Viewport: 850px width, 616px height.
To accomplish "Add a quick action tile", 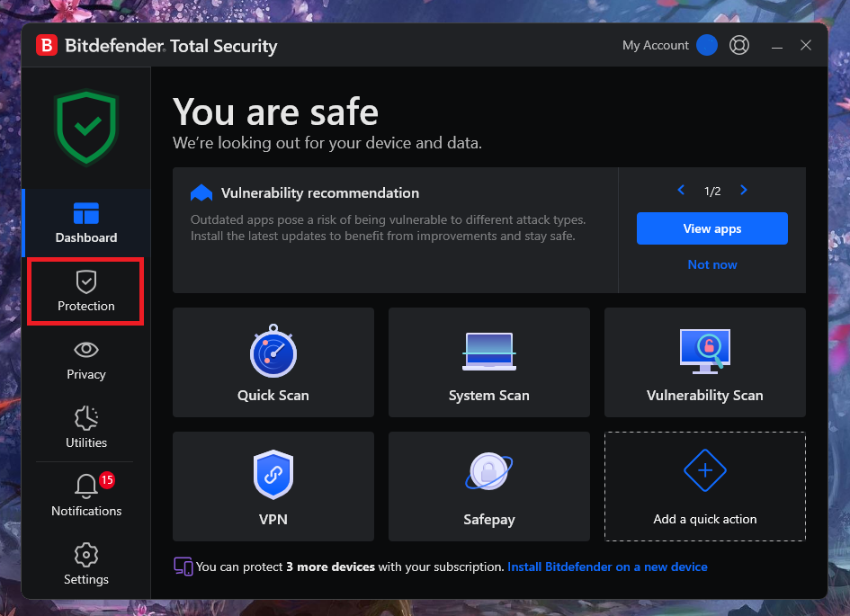I will 704,487.
